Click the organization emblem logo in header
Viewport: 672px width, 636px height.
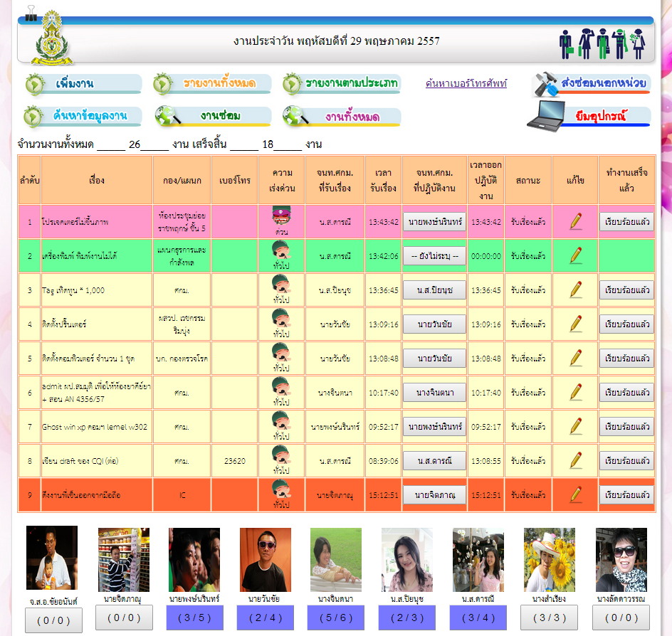57,39
